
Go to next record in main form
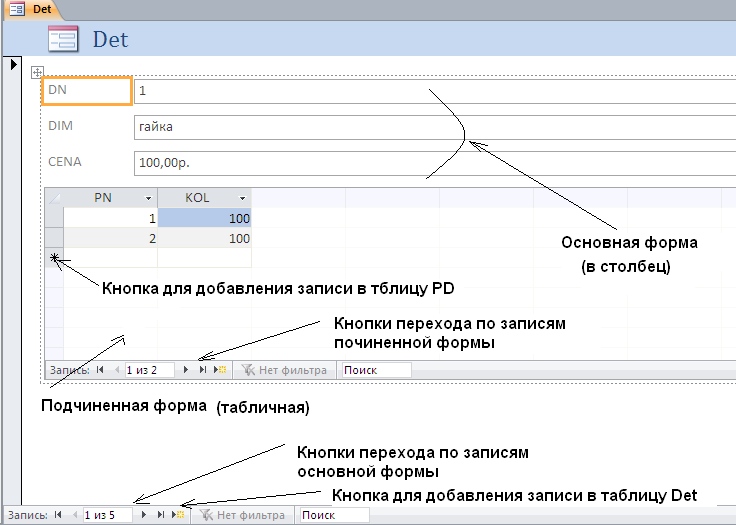pos(144,515)
